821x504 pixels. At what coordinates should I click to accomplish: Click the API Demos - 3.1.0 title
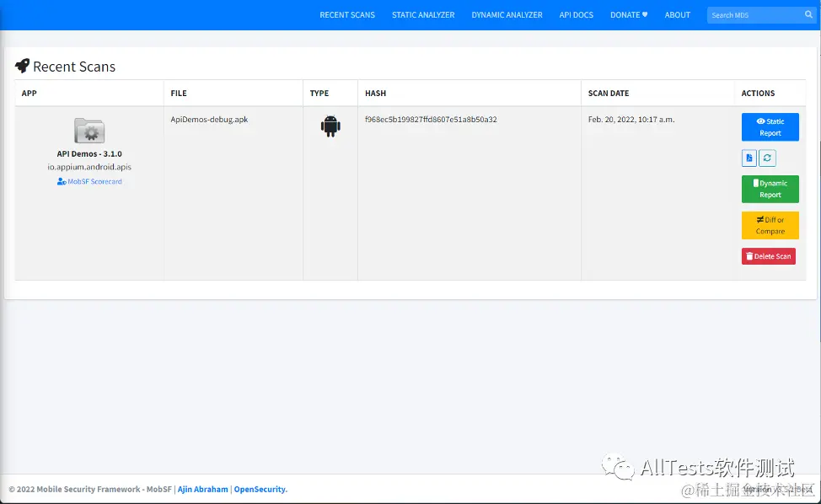[89, 154]
